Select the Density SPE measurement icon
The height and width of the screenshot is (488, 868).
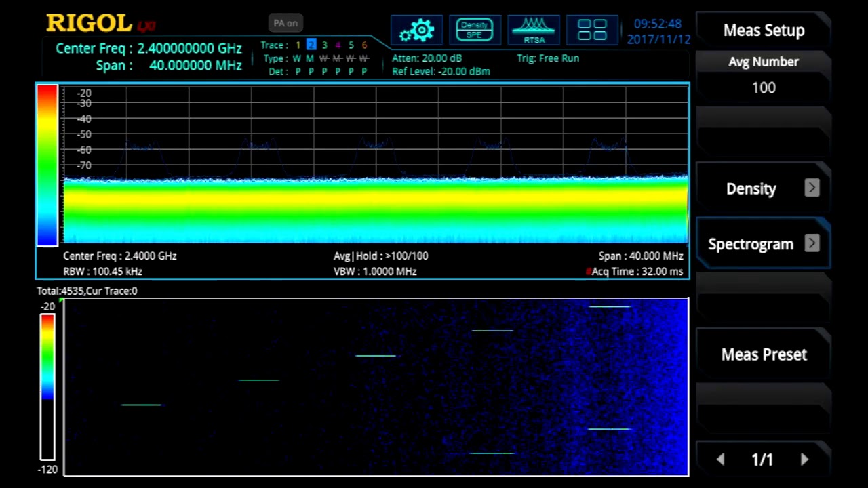point(475,30)
